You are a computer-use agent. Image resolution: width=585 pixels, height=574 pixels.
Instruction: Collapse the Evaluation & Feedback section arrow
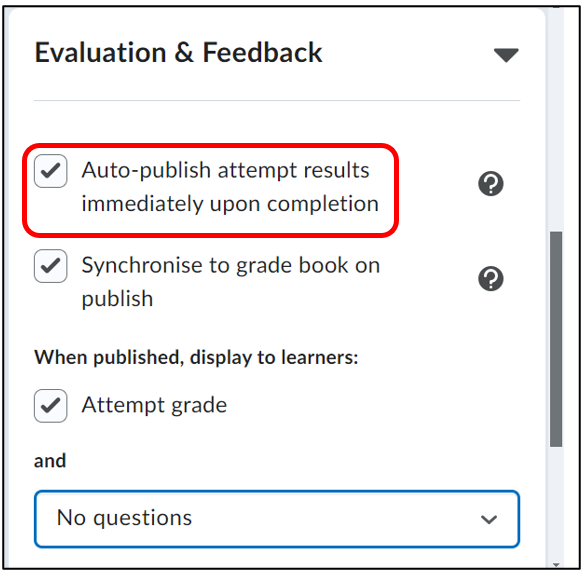click(x=506, y=55)
